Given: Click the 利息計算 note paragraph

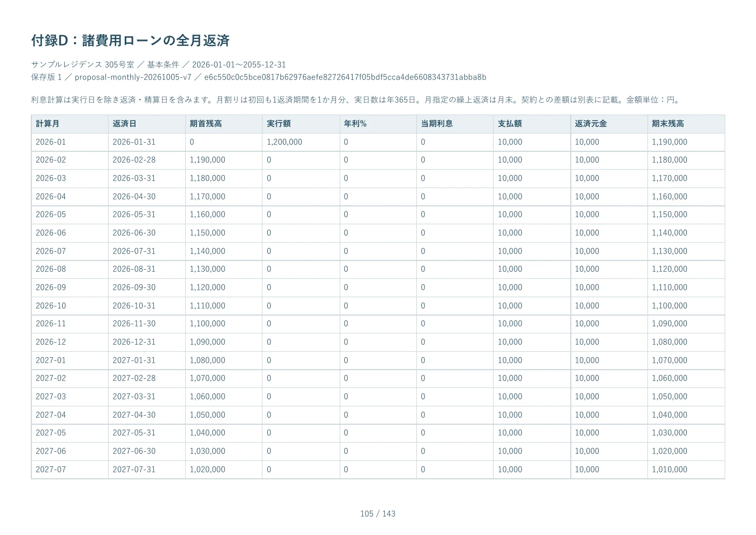Looking at the screenshot, I should pos(357,100).
